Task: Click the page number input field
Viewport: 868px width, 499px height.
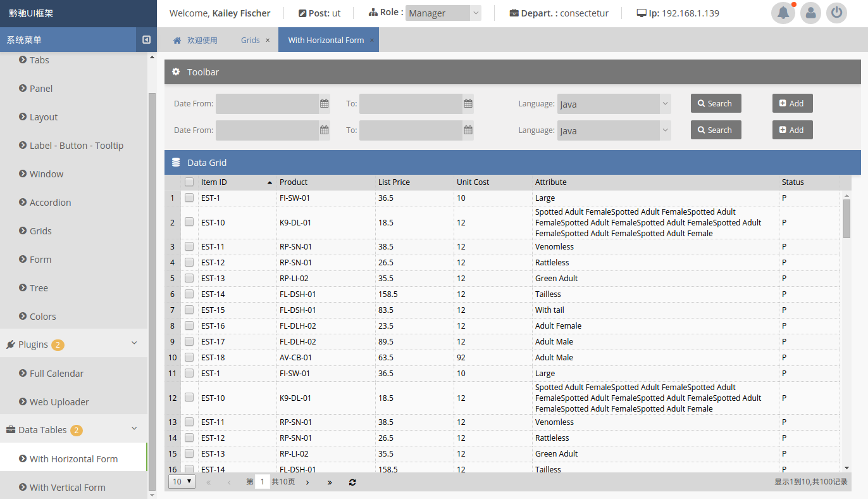Action: click(x=262, y=482)
